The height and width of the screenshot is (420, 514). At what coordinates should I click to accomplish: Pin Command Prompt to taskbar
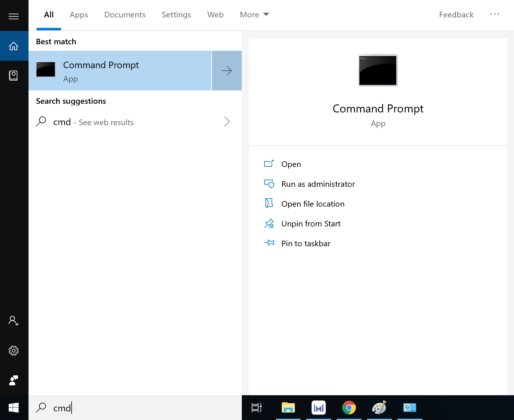click(x=305, y=243)
